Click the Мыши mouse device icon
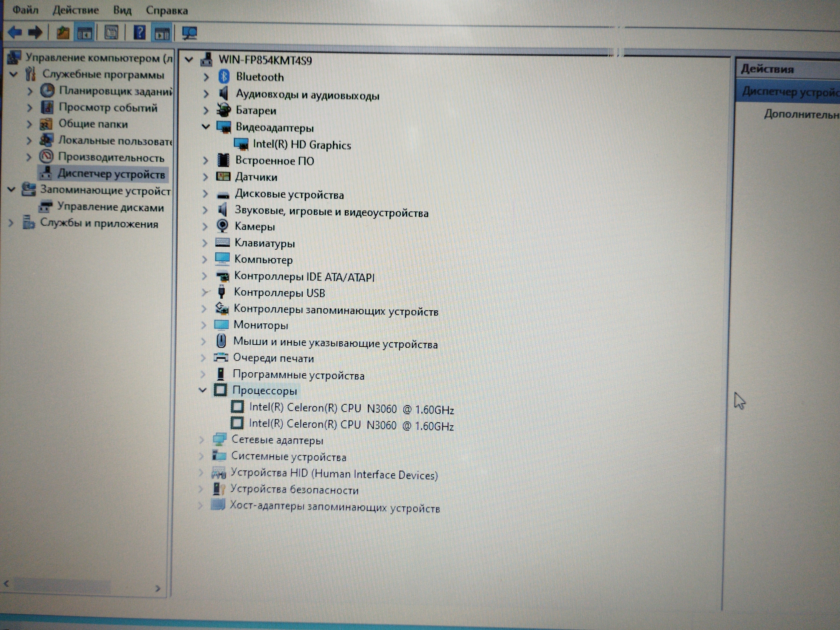Image resolution: width=840 pixels, height=630 pixels. pyautogui.click(x=221, y=341)
